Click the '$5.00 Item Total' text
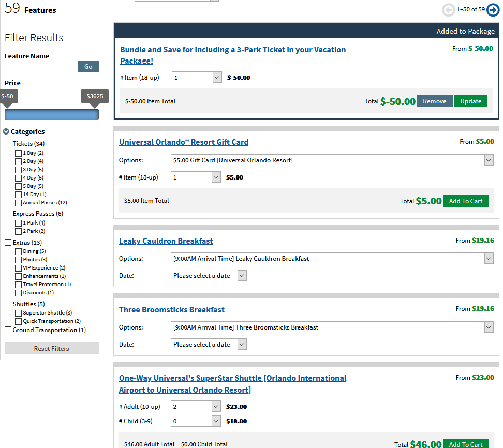The height and width of the screenshot is (448, 503). tap(146, 201)
